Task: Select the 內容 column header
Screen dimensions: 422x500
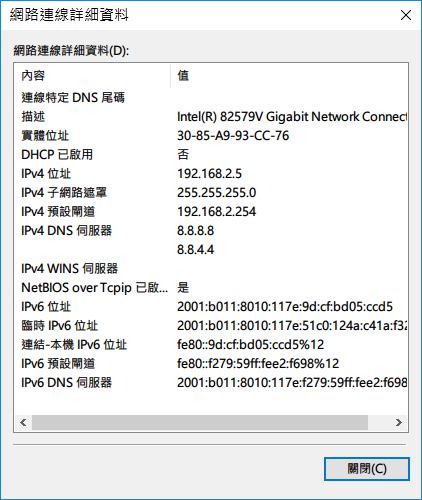Action: 93,76
